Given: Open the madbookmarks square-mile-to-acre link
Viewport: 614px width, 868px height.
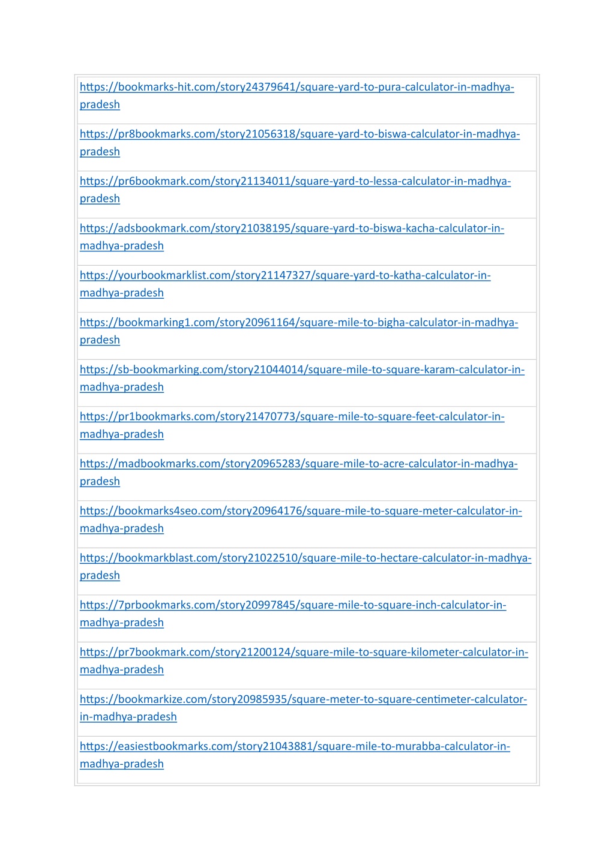Looking at the screenshot, I should [x=298, y=464].
